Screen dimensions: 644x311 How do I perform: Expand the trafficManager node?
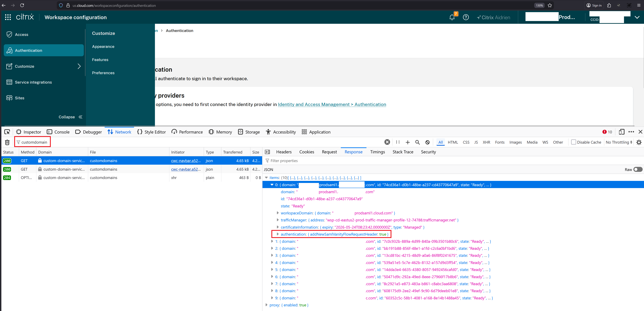[x=278, y=220]
